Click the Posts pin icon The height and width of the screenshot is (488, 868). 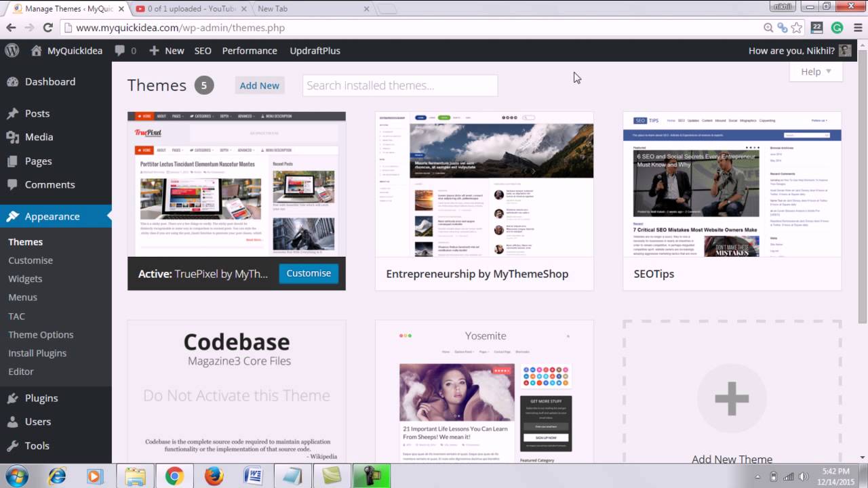(x=12, y=113)
